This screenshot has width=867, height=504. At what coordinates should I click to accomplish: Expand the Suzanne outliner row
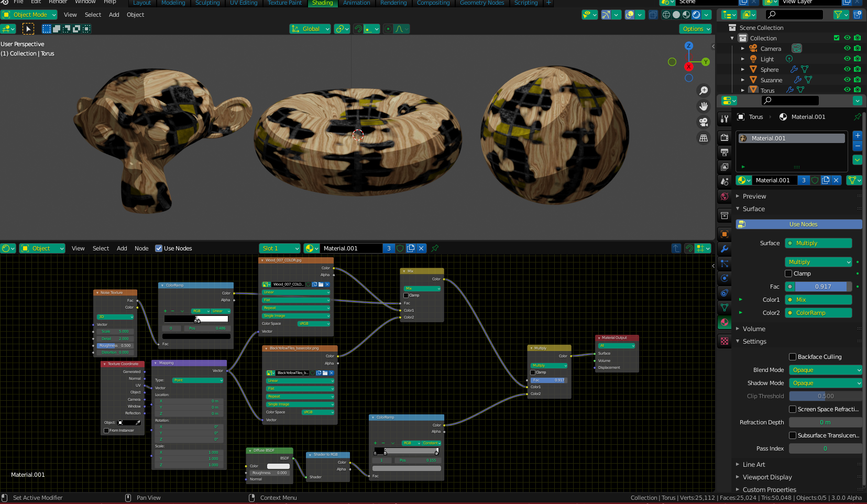(743, 80)
